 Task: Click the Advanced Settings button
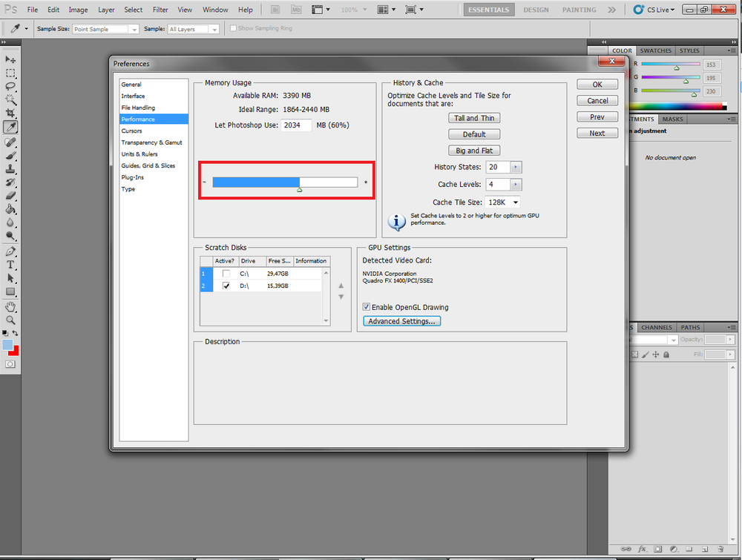[402, 321]
